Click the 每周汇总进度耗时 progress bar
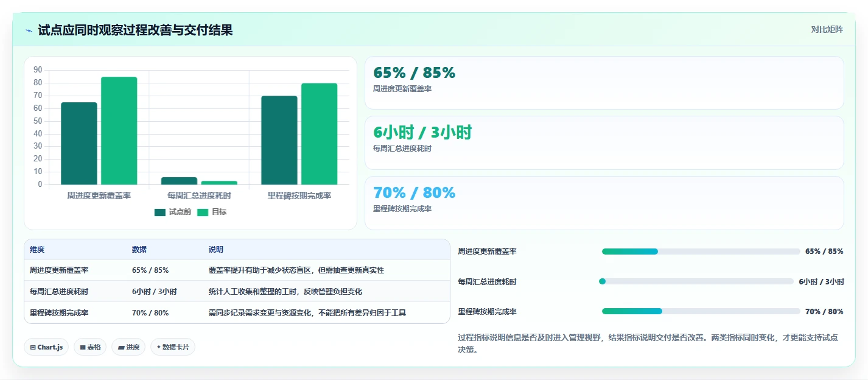 click(x=696, y=281)
